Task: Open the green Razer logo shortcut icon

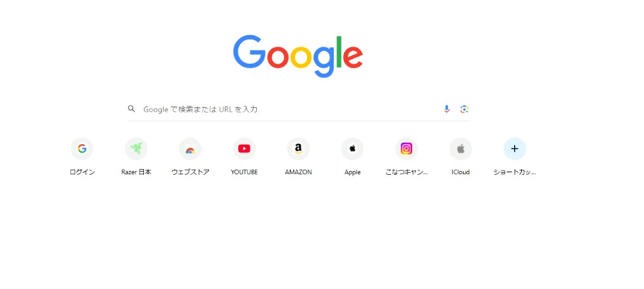Action: click(x=136, y=149)
